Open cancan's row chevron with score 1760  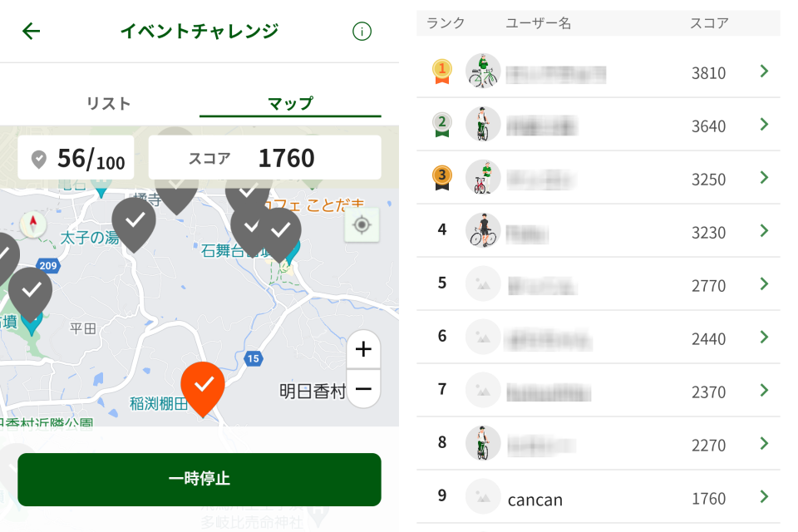click(764, 496)
